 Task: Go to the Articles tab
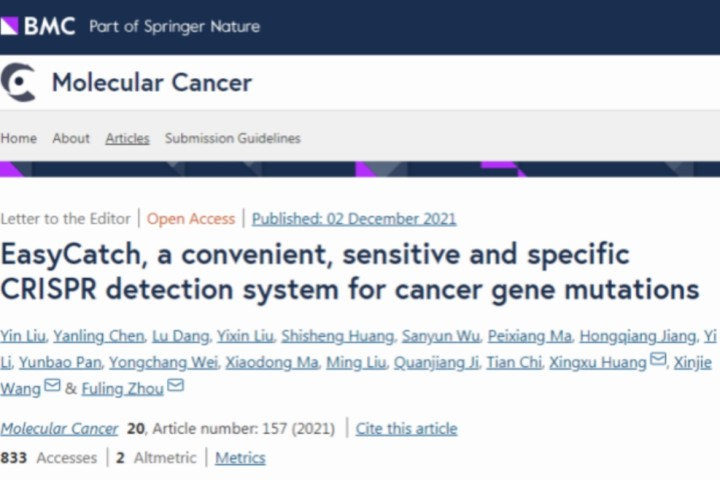[x=127, y=138]
